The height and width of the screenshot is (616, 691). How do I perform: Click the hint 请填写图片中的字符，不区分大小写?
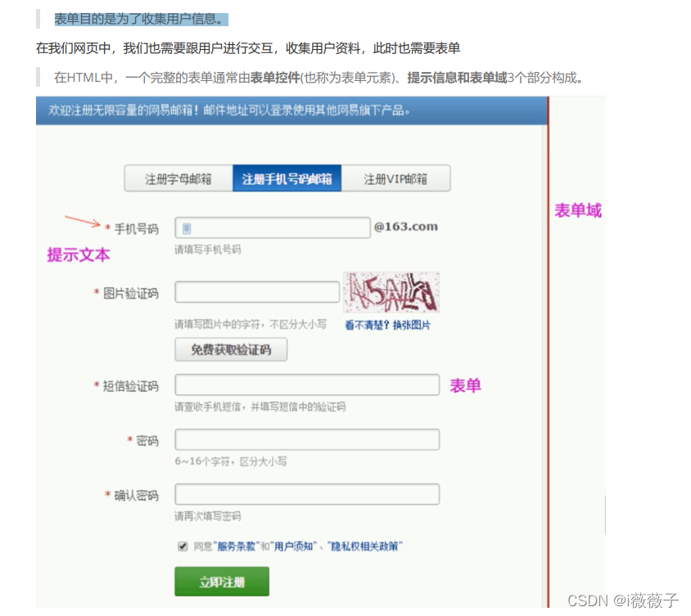[x=251, y=325]
